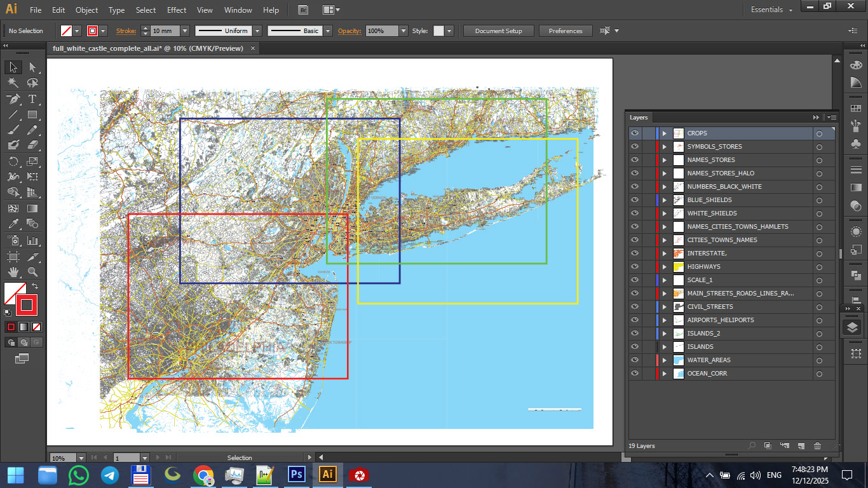Image resolution: width=868 pixels, height=488 pixels.
Task: Select the Hand tool
Action: [13, 272]
